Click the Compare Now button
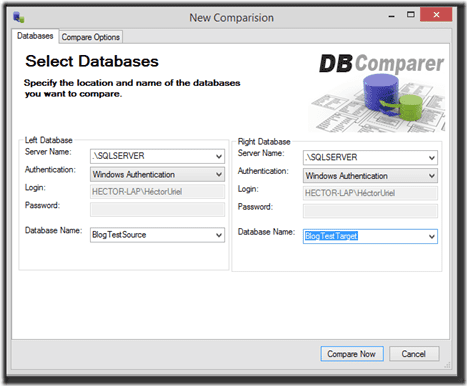This screenshot has height=386, width=467. point(352,354)
